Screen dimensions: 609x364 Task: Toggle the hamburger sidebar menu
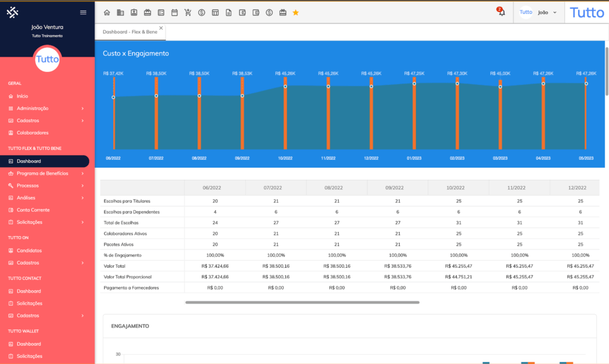coord(83,12)
